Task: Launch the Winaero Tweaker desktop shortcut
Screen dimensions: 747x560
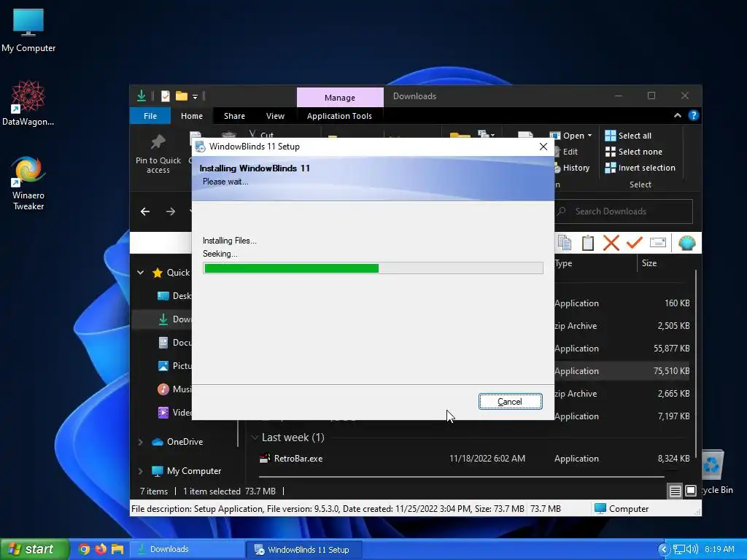Action: (28, 183)
